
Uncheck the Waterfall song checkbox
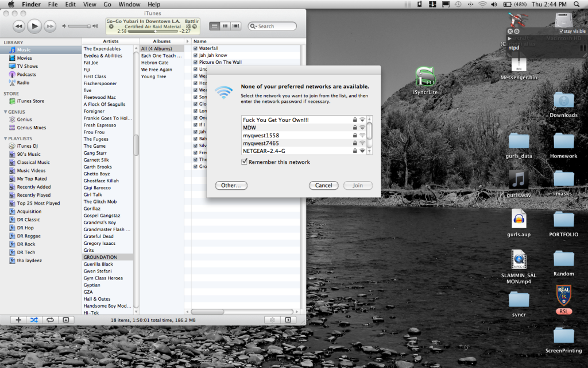click(196, 48)
